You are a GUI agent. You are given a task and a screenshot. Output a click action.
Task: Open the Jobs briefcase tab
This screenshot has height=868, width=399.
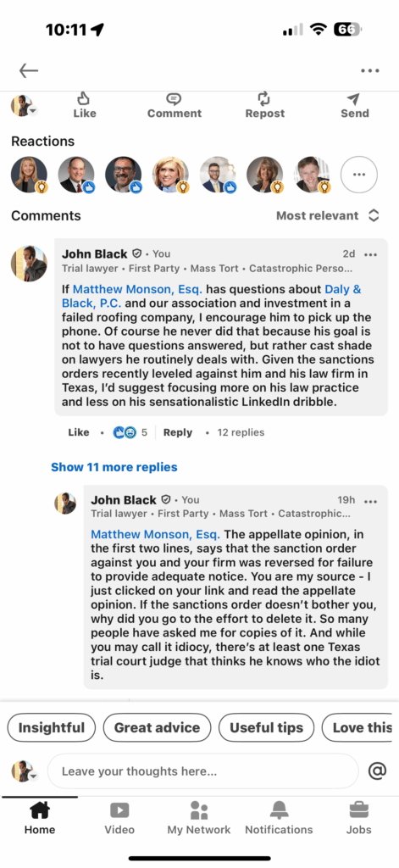tap(358, 818)
